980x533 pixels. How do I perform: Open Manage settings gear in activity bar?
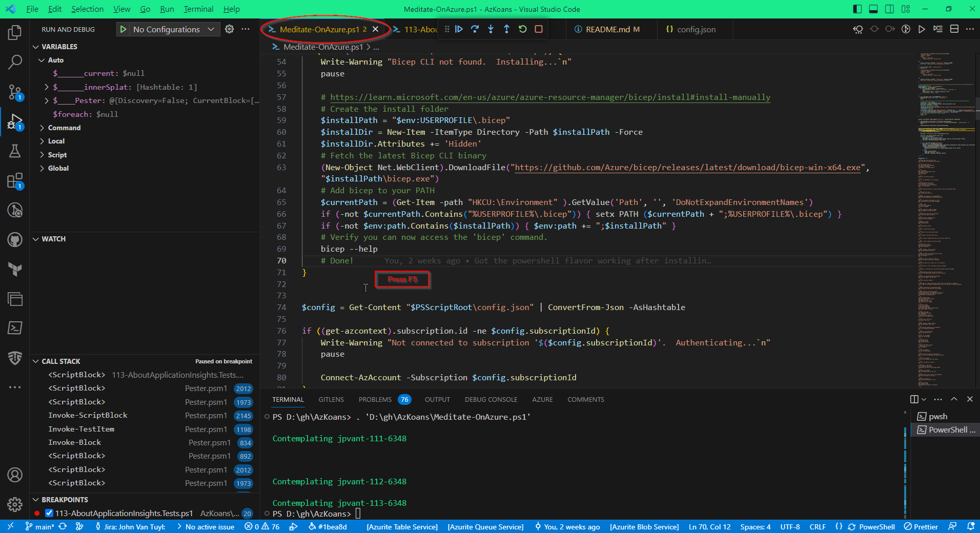tap(15, 505)
